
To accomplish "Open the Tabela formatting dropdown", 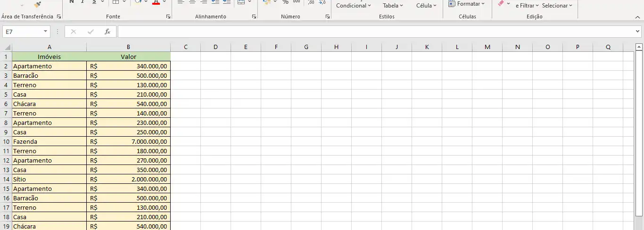I will tap(393, 6).
